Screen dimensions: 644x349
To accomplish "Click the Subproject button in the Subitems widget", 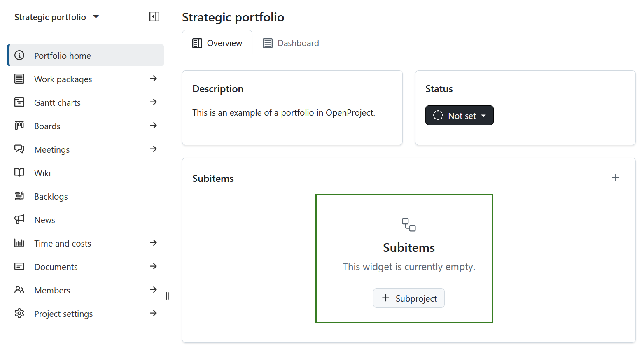I will 408,298.
